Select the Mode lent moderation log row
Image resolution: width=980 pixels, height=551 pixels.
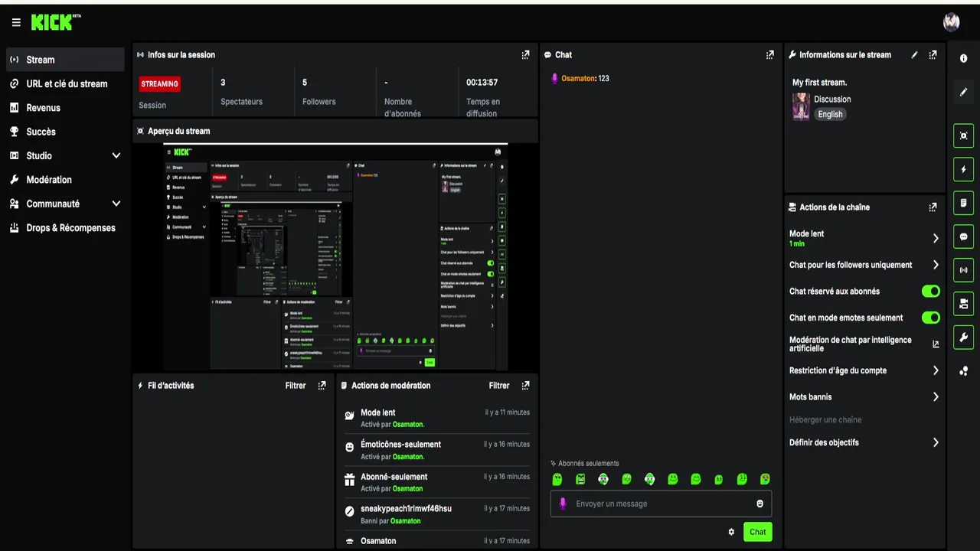(436, 418)
